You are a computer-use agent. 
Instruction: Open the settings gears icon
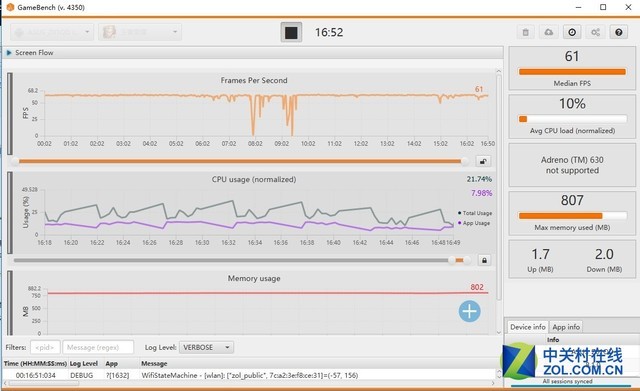point(596,32)
